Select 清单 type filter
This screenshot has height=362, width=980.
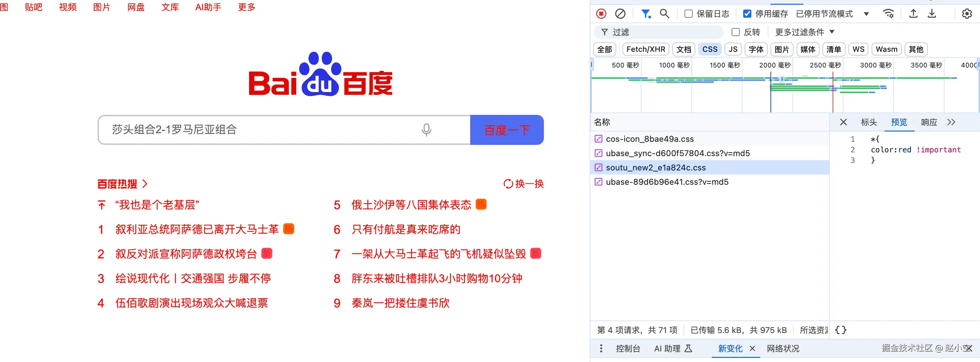click(834, 49)
